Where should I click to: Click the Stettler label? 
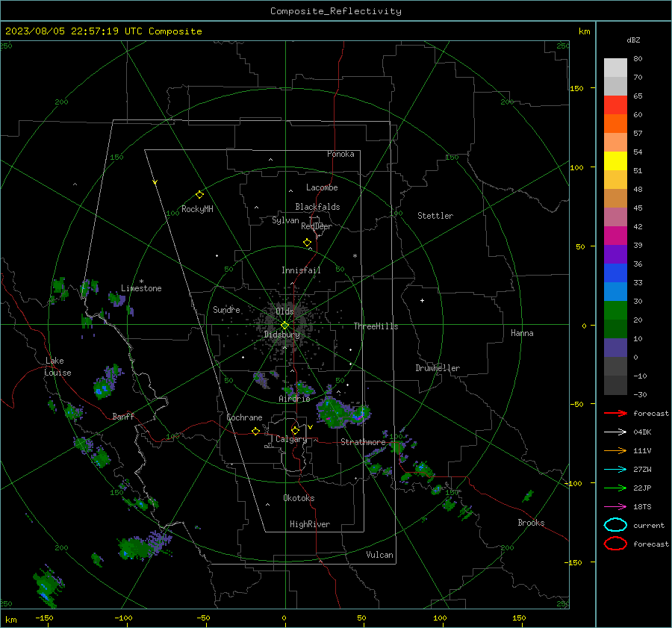[435, 216]
